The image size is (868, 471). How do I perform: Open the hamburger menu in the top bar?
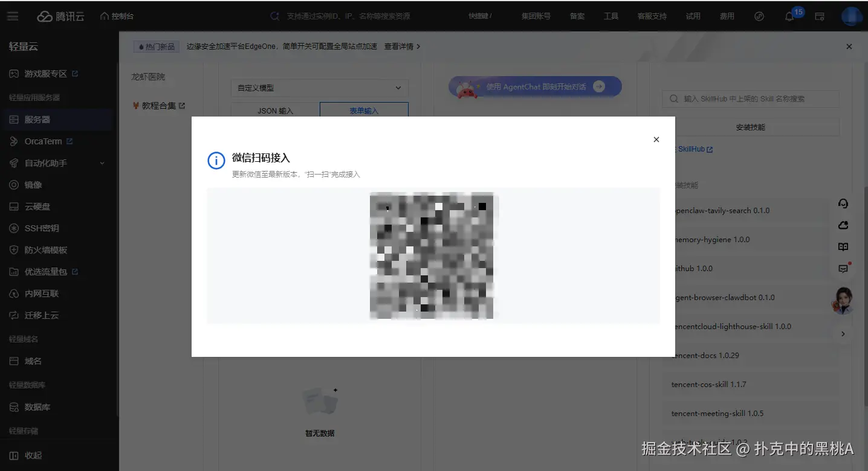[13, 16]
